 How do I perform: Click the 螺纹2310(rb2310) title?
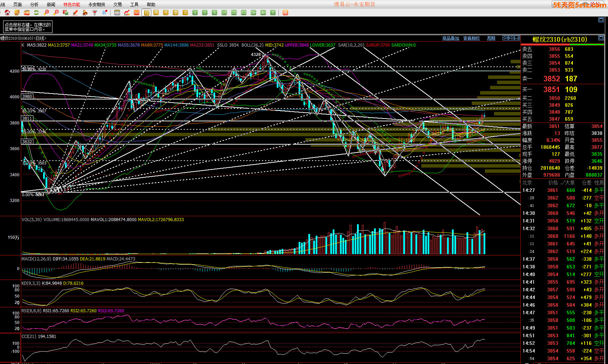point(560,39)
